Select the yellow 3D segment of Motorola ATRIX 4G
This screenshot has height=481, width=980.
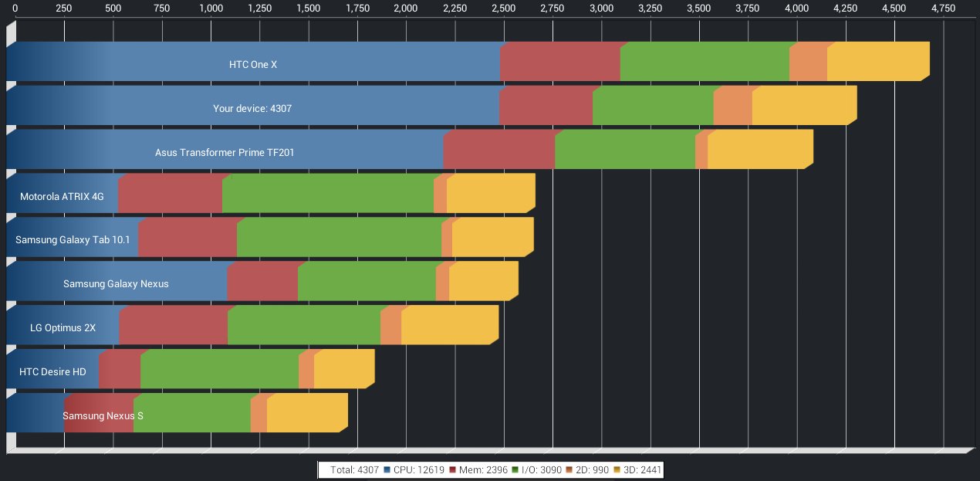(491, 194)
